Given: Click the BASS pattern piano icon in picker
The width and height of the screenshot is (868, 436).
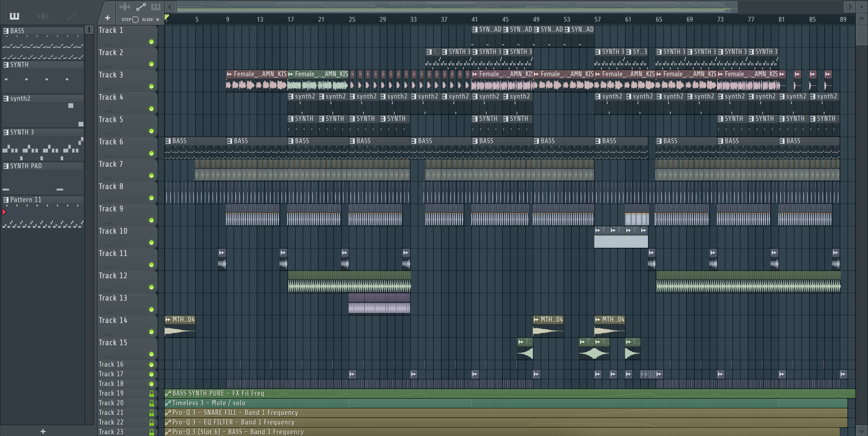Looking at the screenshot, I should point(6,31).
